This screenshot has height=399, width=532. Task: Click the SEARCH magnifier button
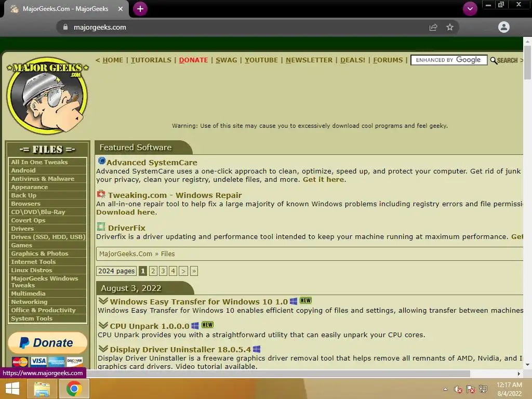[504, 60]
